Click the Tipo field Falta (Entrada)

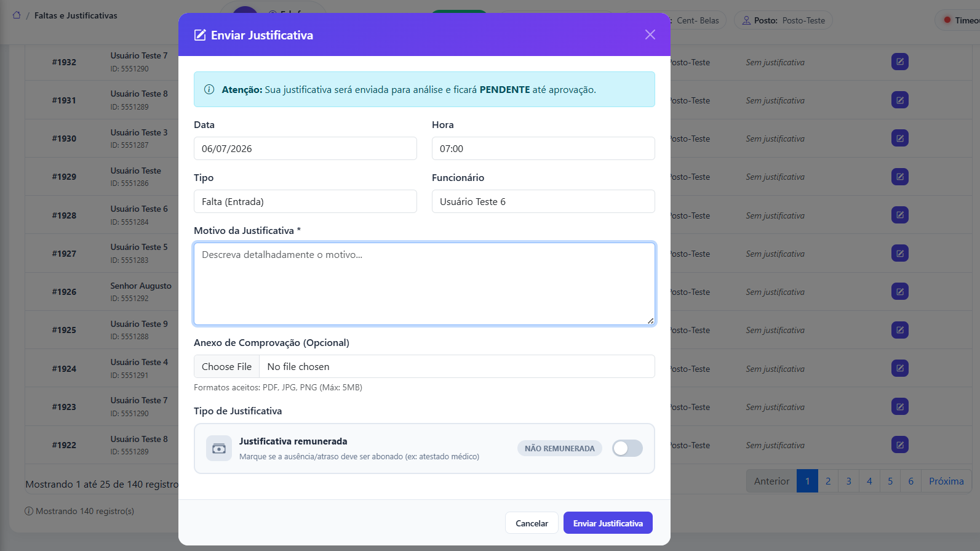pyautogui.click(x=305, y=201)
